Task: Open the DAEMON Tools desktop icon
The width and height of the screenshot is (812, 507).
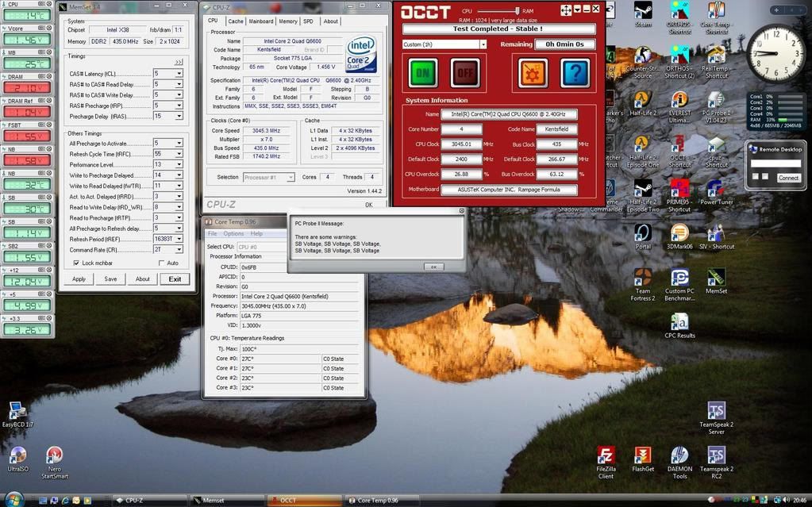Action: pos(679,463)
